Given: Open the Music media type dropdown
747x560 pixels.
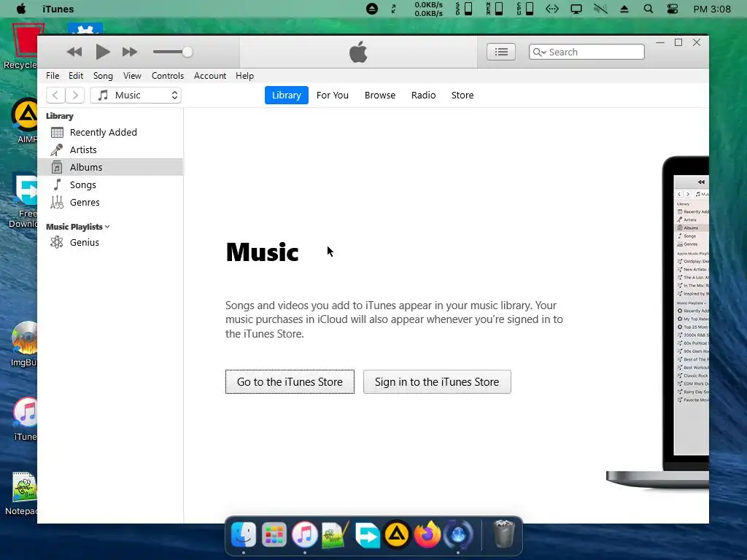Looking at the screenshot, I should (136, 96).
